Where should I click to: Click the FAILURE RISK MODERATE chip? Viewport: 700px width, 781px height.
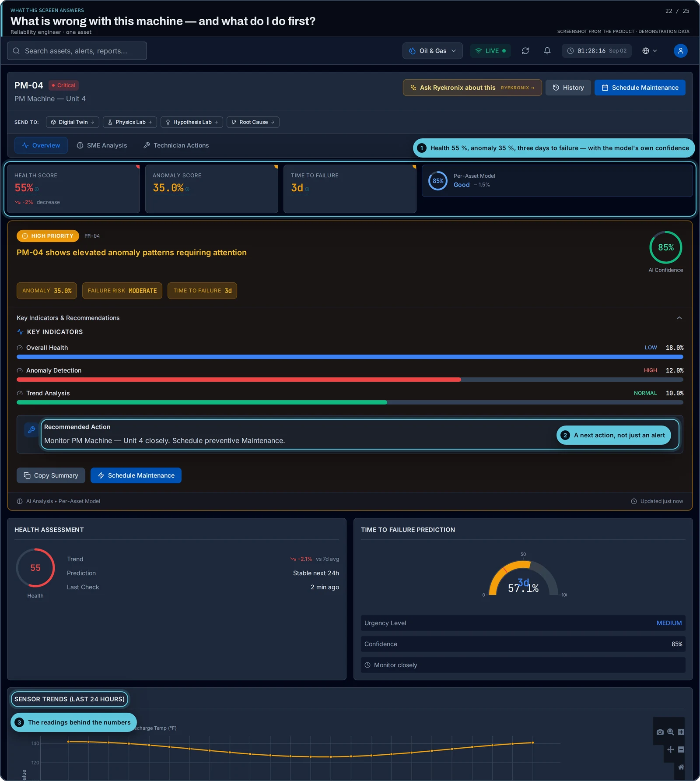coord(122,291)
